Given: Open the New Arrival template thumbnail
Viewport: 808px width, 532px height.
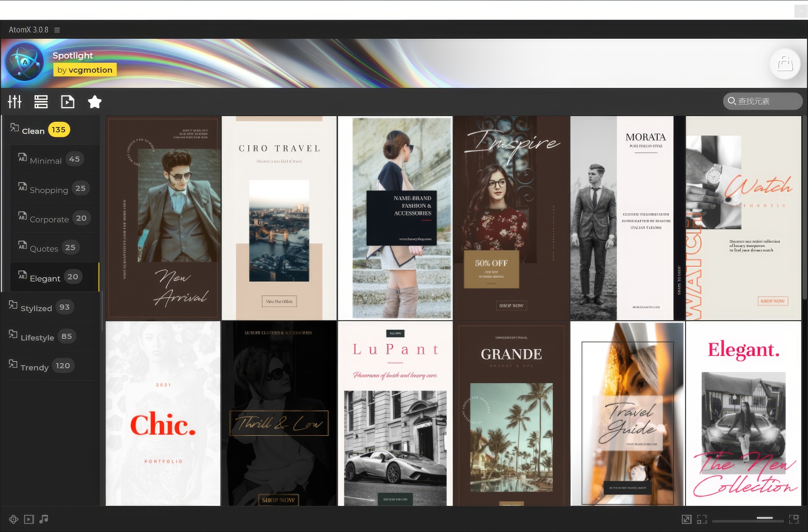Looking at the screenshot, I should pos(163,218).
